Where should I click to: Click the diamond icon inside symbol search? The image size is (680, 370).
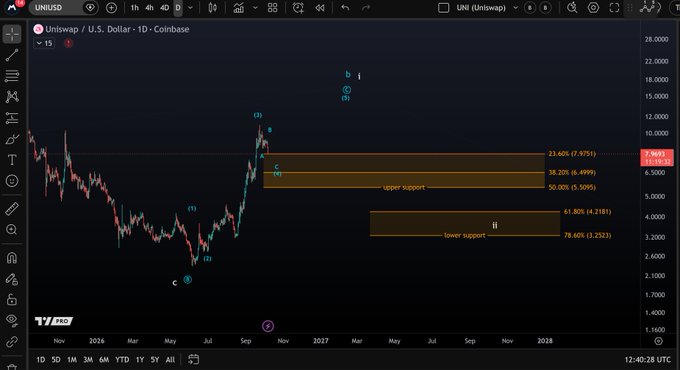click(x=90, y=7)
